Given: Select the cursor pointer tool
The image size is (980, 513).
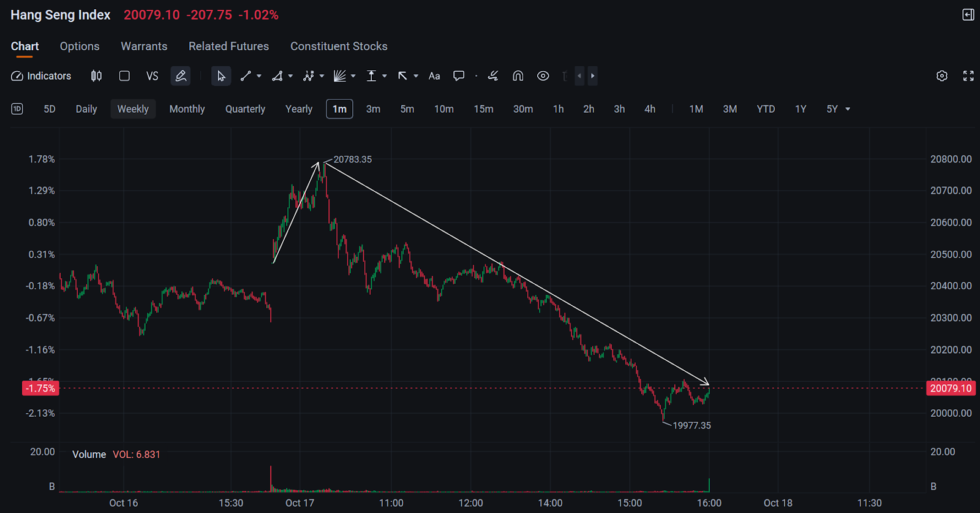Looking at the screenshot, I should pyautogui.click(x=221, y=76).
